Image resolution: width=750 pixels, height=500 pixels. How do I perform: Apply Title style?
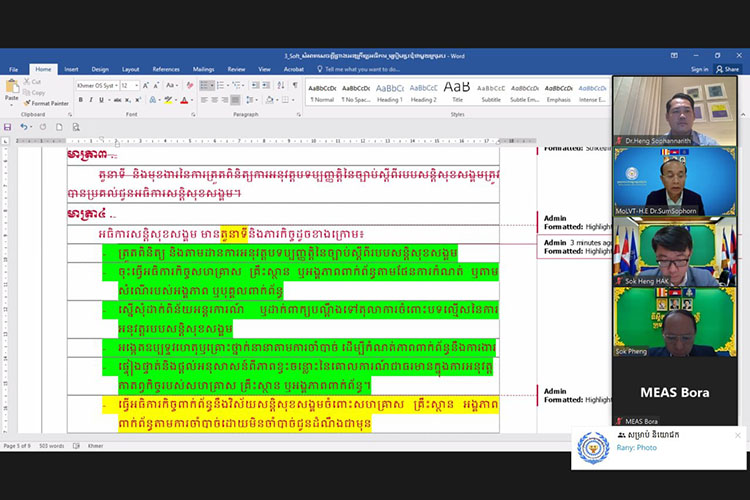click(x=457, y=93)
